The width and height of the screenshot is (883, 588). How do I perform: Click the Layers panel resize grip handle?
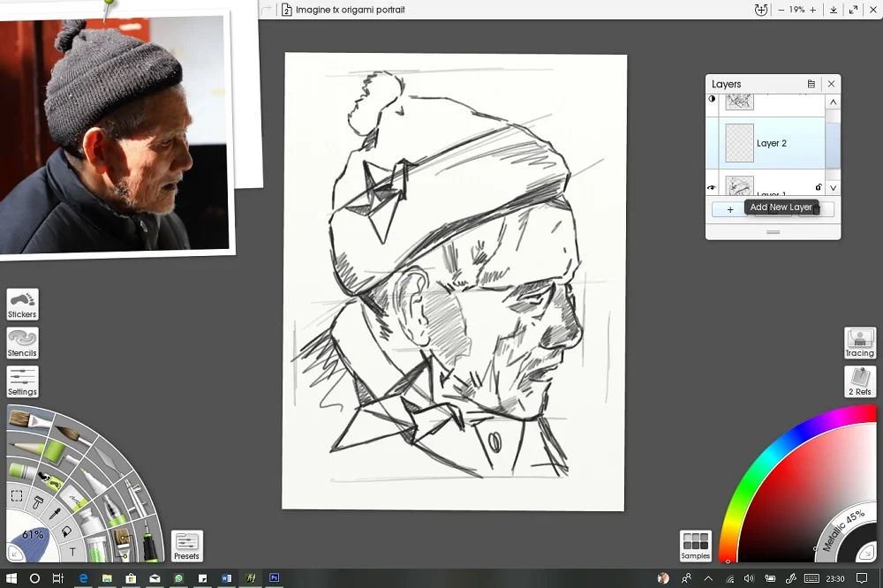tap(774, 232)
